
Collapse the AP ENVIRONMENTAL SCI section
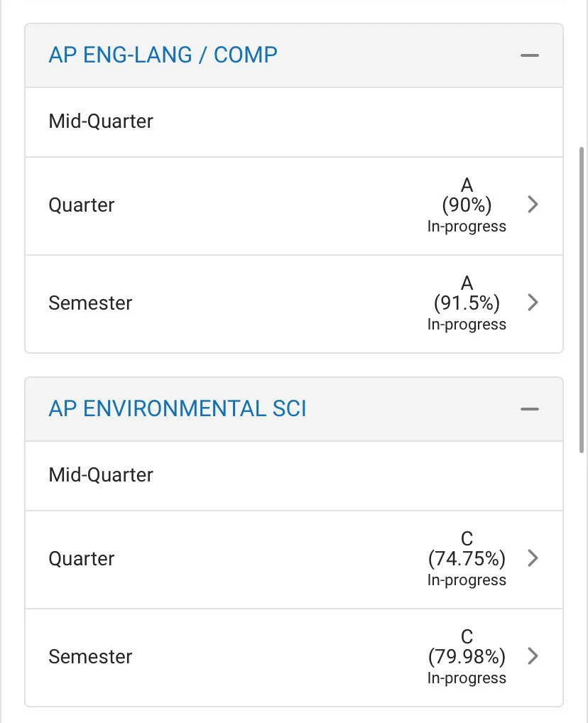coord(530,409)
